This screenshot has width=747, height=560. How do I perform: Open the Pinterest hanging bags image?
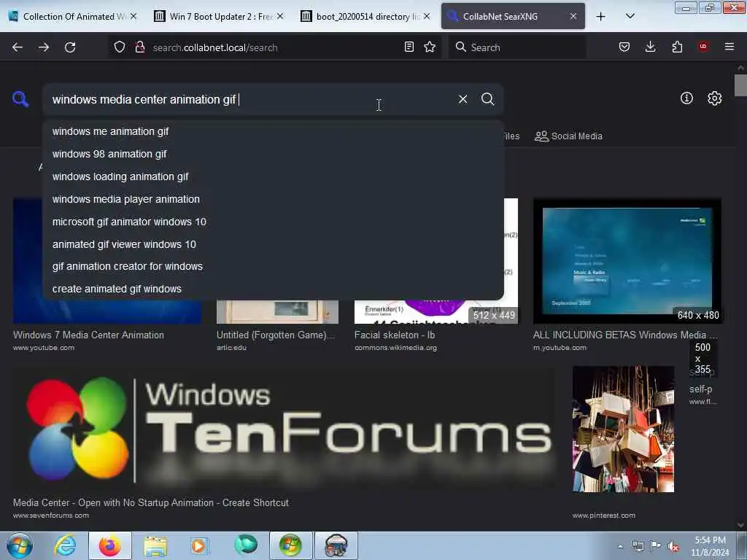623,429
